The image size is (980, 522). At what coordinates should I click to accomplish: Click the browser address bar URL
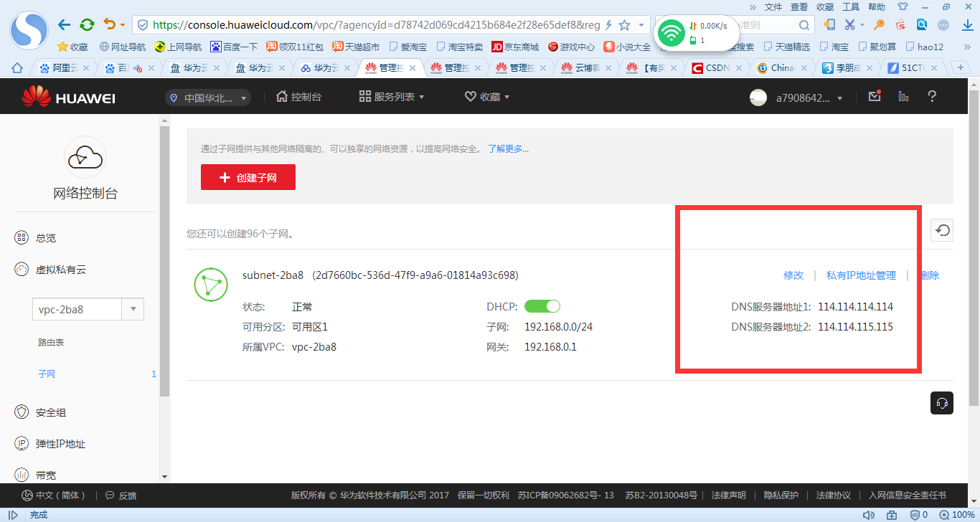(376, 25)
